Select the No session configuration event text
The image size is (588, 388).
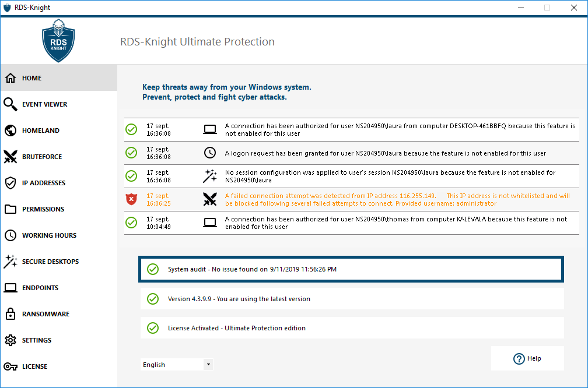[x=390, y=177]
